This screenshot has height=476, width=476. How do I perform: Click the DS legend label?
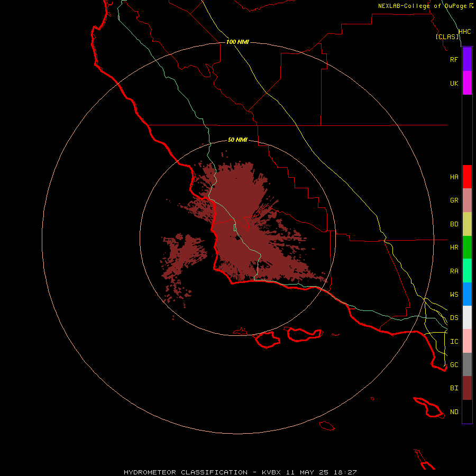tap(454, 318)
